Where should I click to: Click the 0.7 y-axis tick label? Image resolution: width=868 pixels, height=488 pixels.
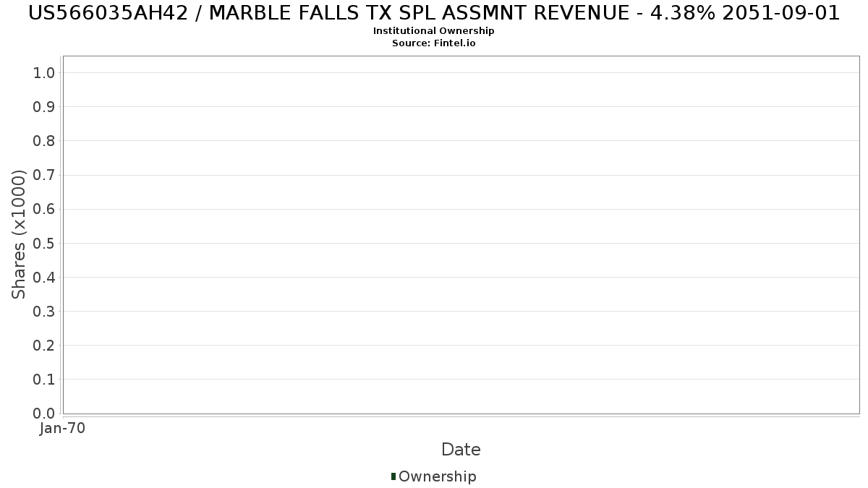44,175
